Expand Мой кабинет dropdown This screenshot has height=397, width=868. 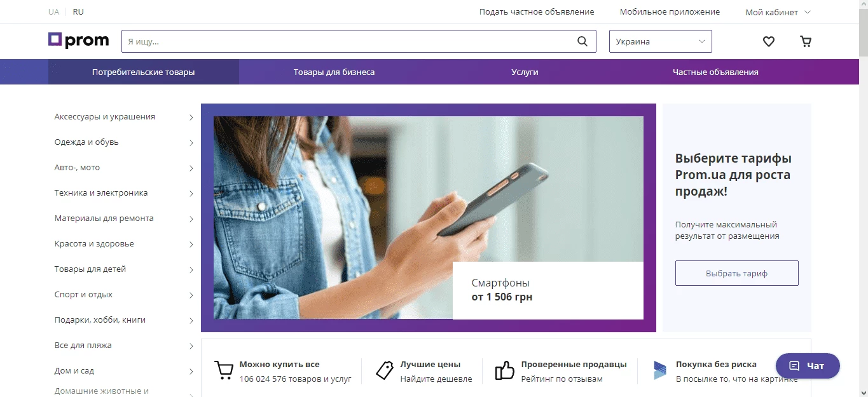pyautogui.click(x=778, y=11)
